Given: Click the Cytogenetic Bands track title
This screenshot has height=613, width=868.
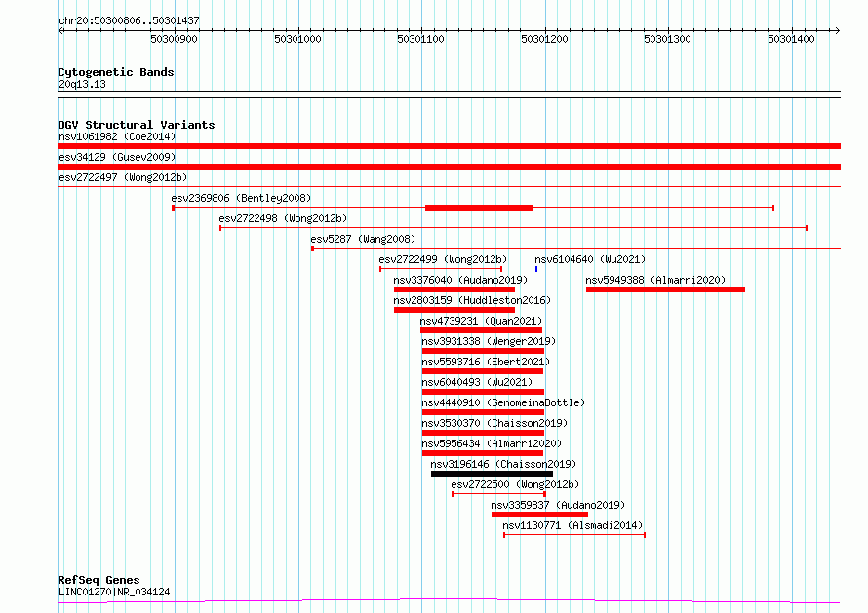Looking at the screenshot, I should pyautogui.click(x=116, y=72).
